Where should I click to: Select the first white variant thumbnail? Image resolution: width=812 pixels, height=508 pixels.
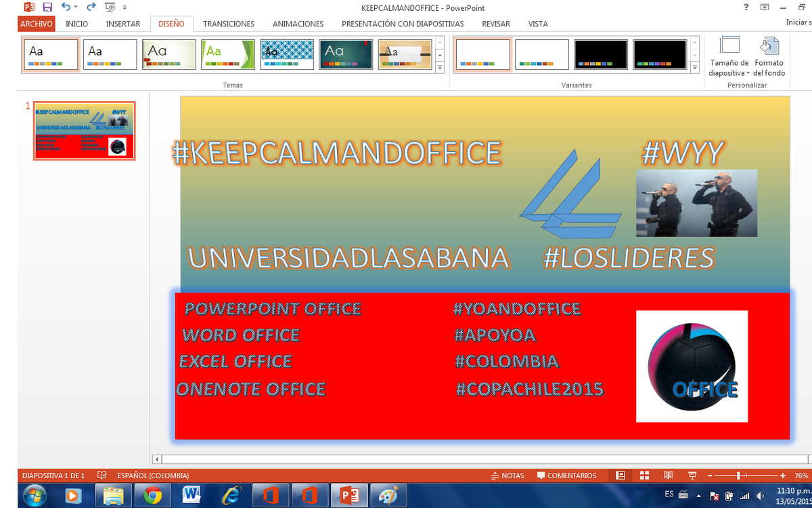pyautogui.click(x=482, y=54)
